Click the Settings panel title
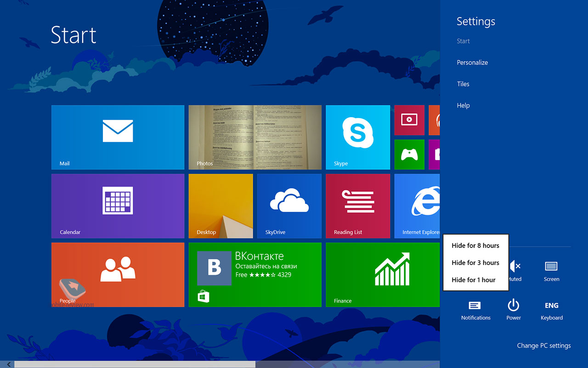The width and height of the screenshot is (588, 368). click(x=476, y=22)
